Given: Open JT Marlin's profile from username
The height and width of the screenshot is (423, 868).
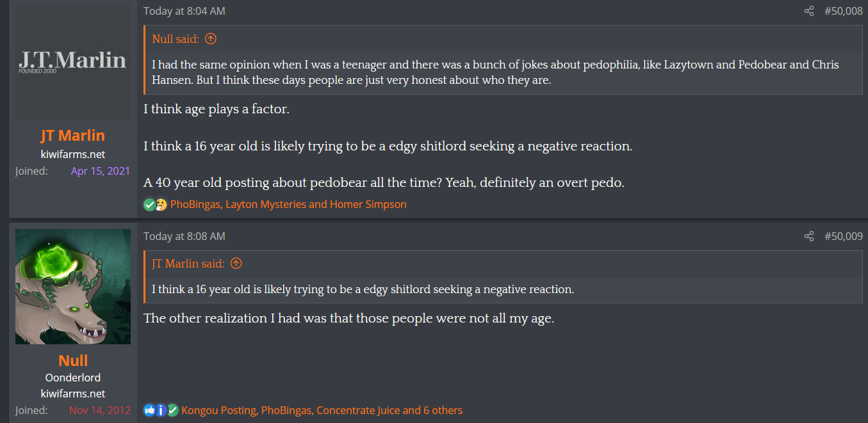Looking at the screenshot, I should pos(73,136).
